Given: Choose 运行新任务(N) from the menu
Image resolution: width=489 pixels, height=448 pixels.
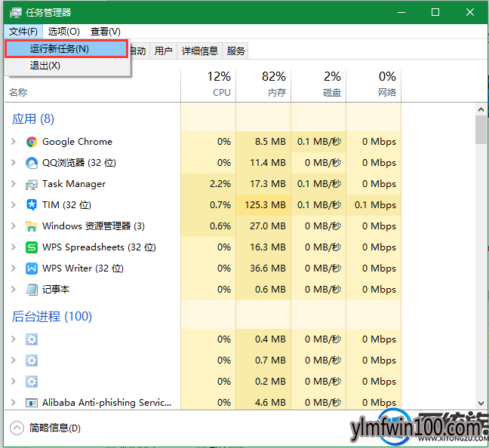Looking at the screenshot, I should coord(66,49).
